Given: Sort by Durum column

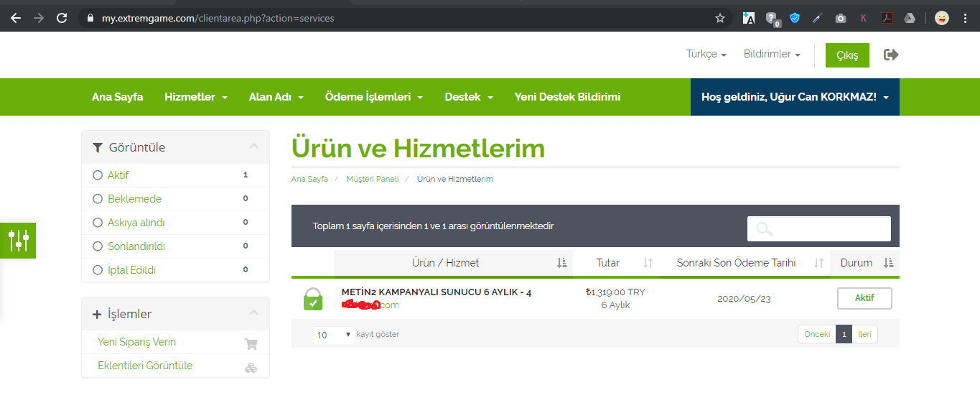Looking at the screenshot, I should pos(864,263).
